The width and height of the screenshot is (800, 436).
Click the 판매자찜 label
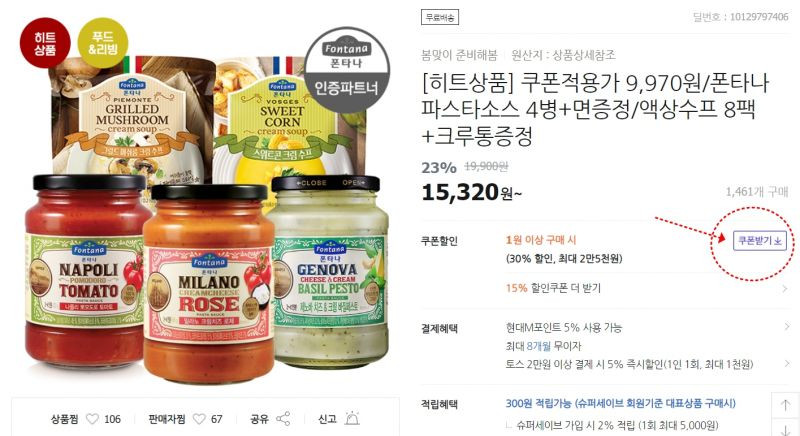point(166,419)
